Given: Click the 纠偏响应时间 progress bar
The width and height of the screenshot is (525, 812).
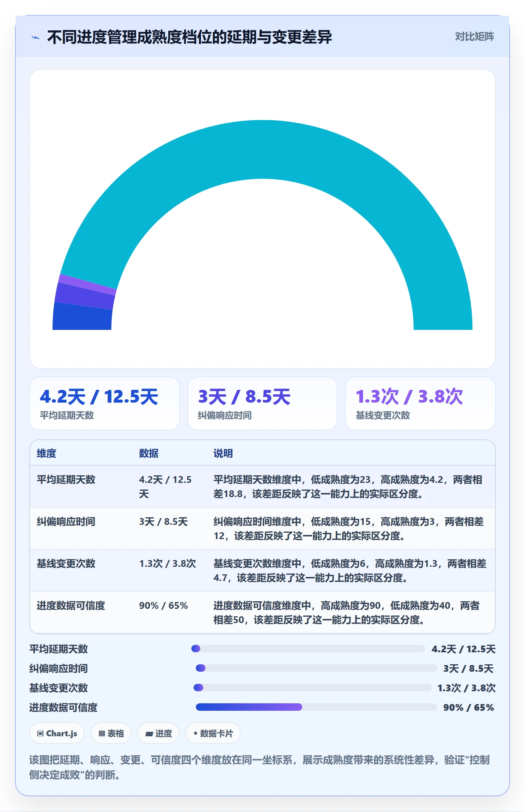Looking at the screenshot, I should pos(316,668).
